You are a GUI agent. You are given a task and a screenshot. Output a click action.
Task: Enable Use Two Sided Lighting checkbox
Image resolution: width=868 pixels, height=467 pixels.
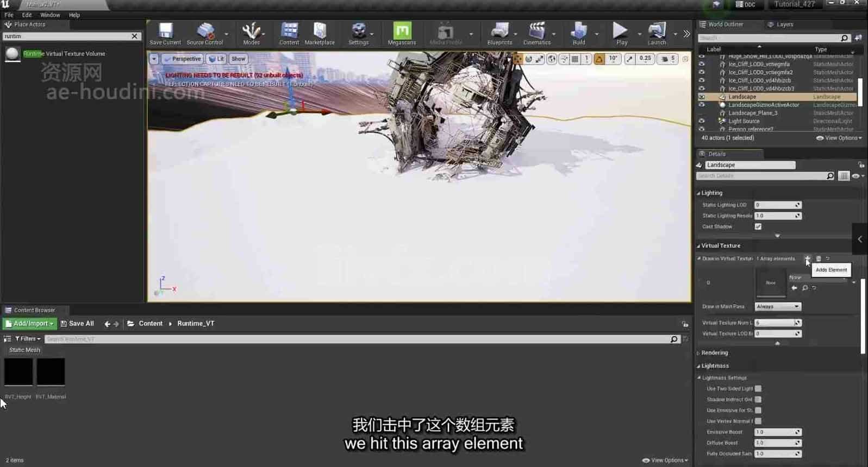pos(758,388)
